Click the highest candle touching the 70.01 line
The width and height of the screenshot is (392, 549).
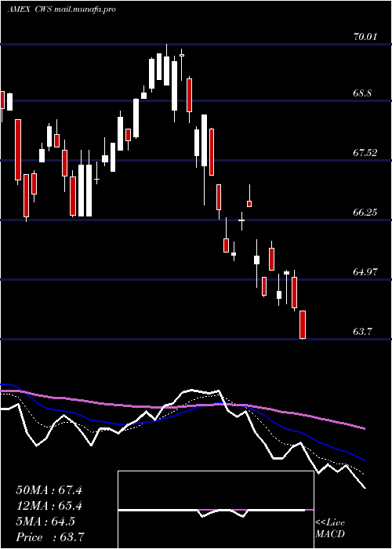click(166, 65)
